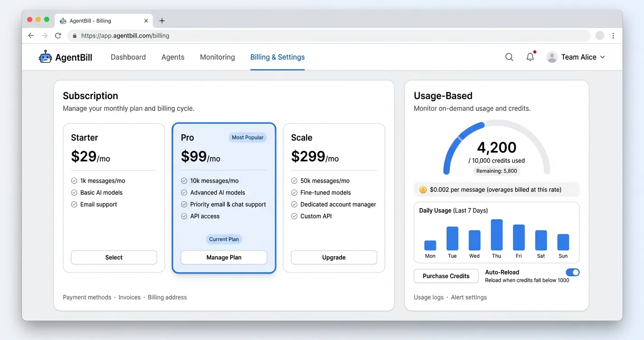Select the AgentBill - Billing browser tab

(x=104, y=21)
